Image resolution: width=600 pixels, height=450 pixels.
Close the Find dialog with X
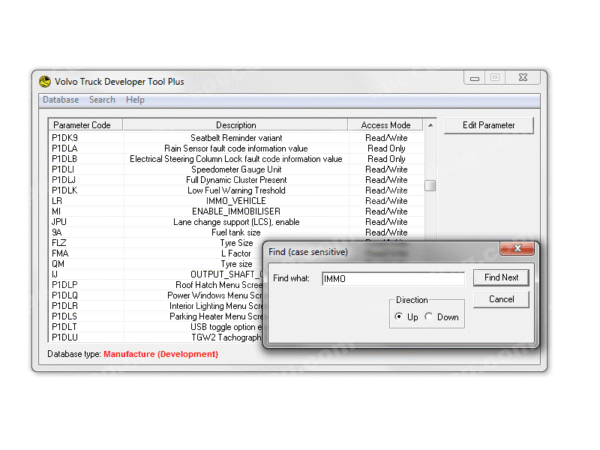[x=517, y=248]
